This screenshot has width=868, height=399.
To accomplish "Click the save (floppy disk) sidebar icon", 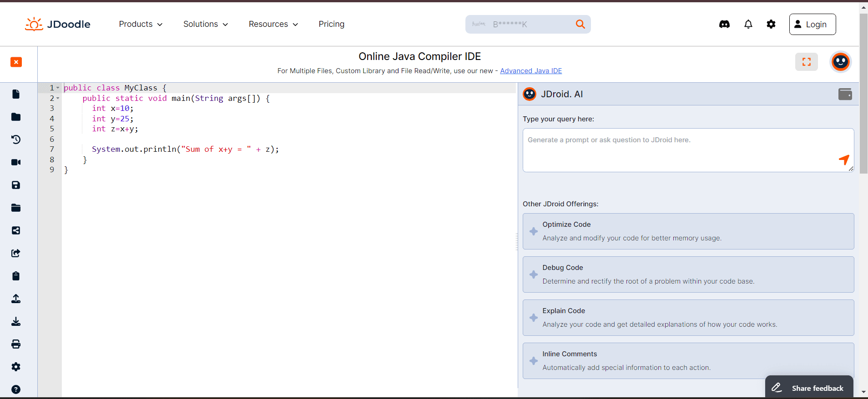I will (x=16, y=185).
